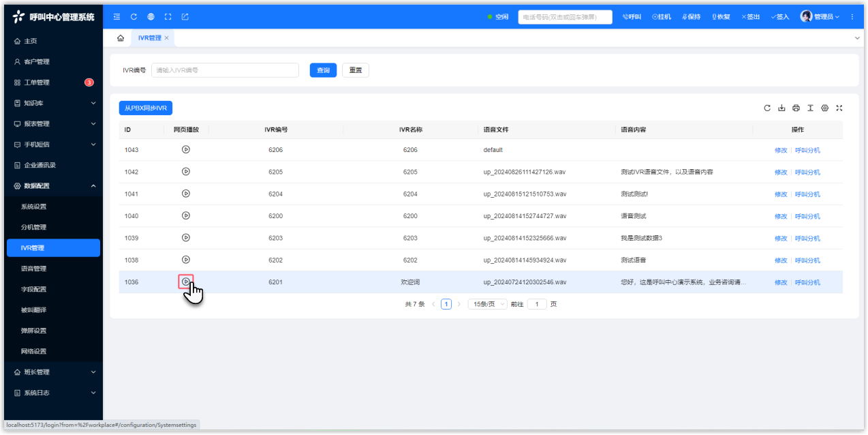Open the 15条/页 page size dropdown
This screenshot has width=868, height=435.
click(x=487, y=304)
